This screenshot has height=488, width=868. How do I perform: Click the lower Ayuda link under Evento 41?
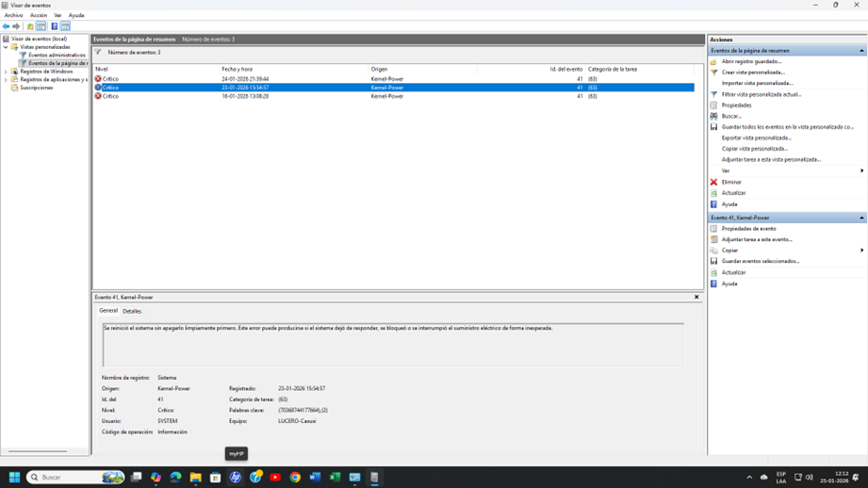click(729, 284)
